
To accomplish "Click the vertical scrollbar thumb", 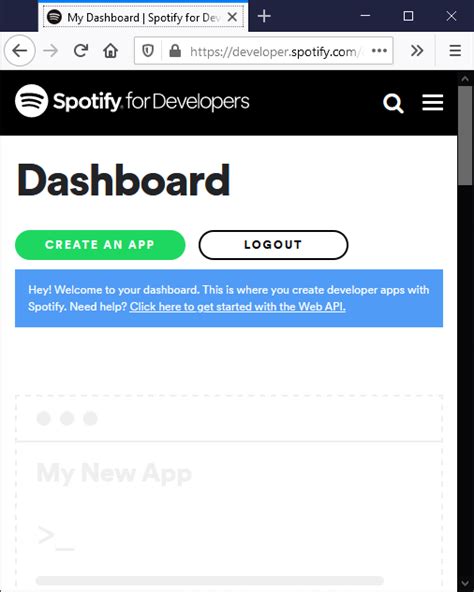I will (x=465, y=136).
